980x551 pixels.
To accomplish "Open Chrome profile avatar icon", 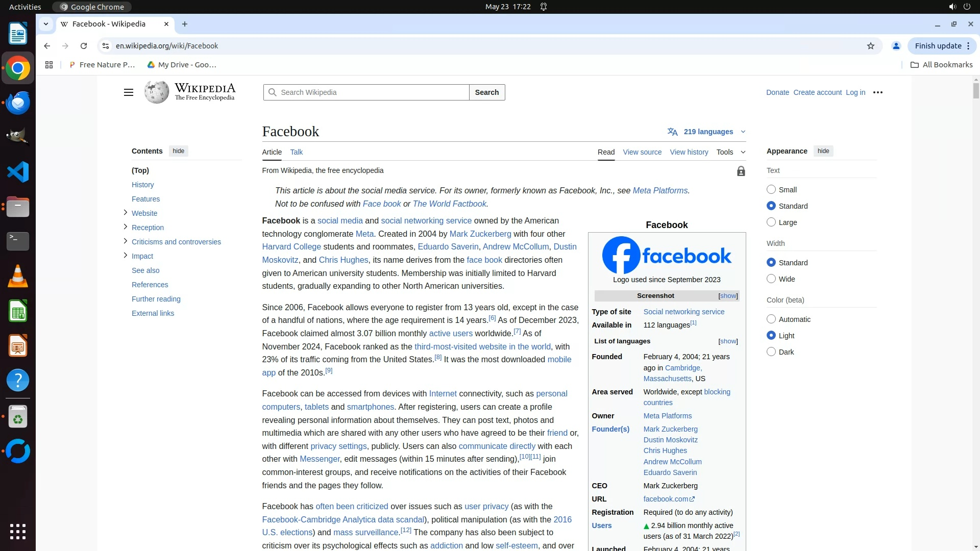I will click(x=896, y=46).
